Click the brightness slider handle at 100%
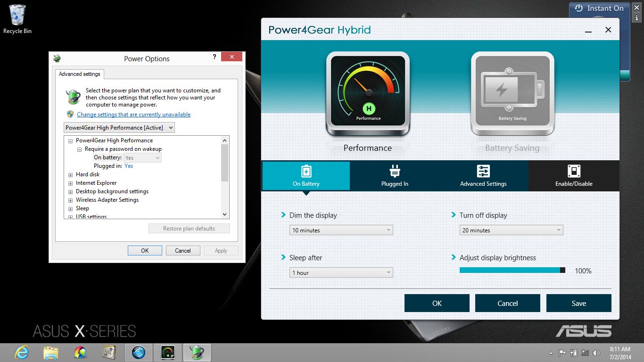Viewport: 644px width, 362px height. coord(562,270)
